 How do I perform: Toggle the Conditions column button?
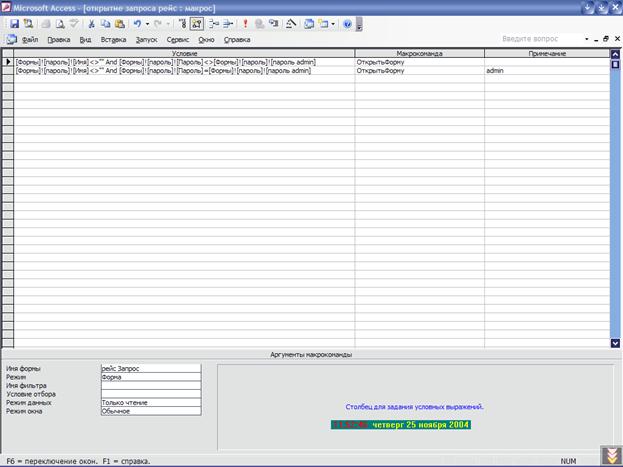pos(196,23)
